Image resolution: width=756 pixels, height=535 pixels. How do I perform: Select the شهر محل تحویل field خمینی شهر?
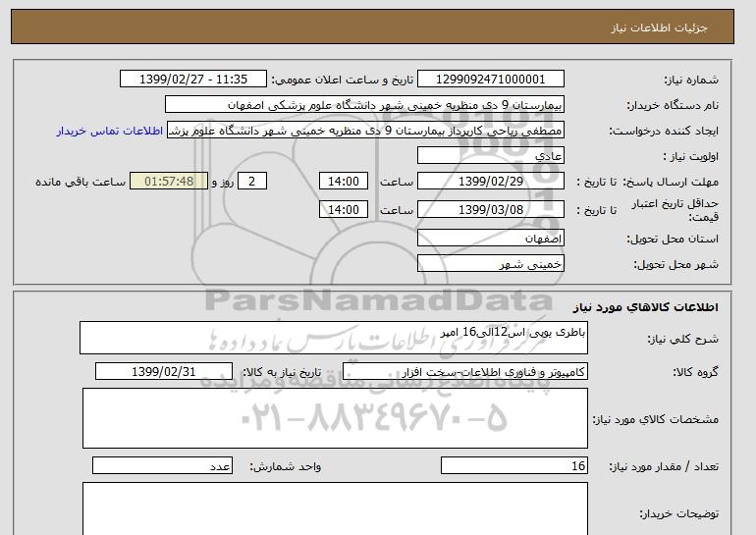[x=490, y=264]
